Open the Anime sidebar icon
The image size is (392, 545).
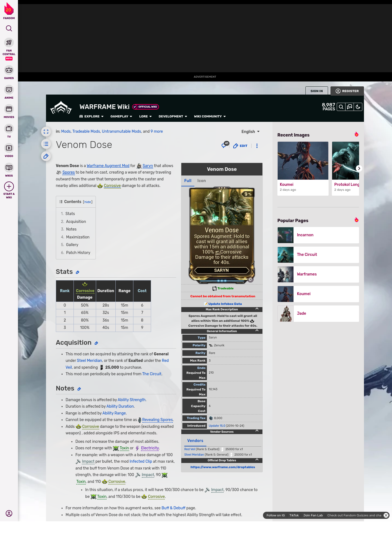pos(9,90)
